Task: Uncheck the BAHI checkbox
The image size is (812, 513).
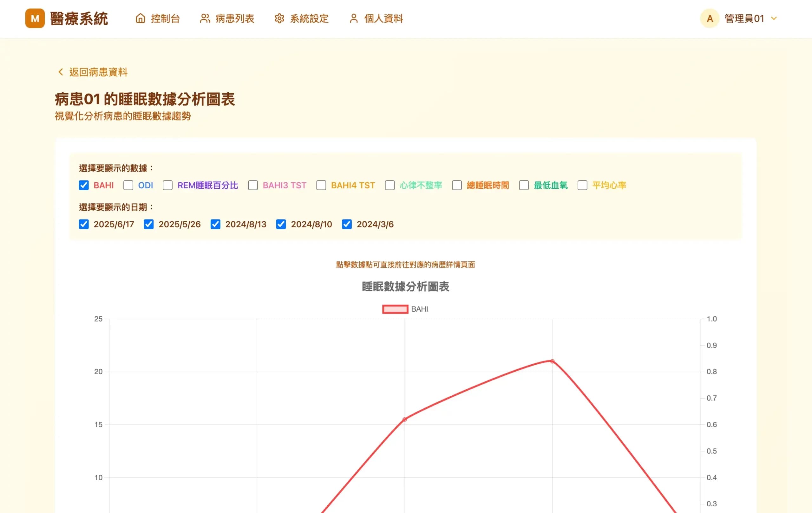Action: [83, 185]
